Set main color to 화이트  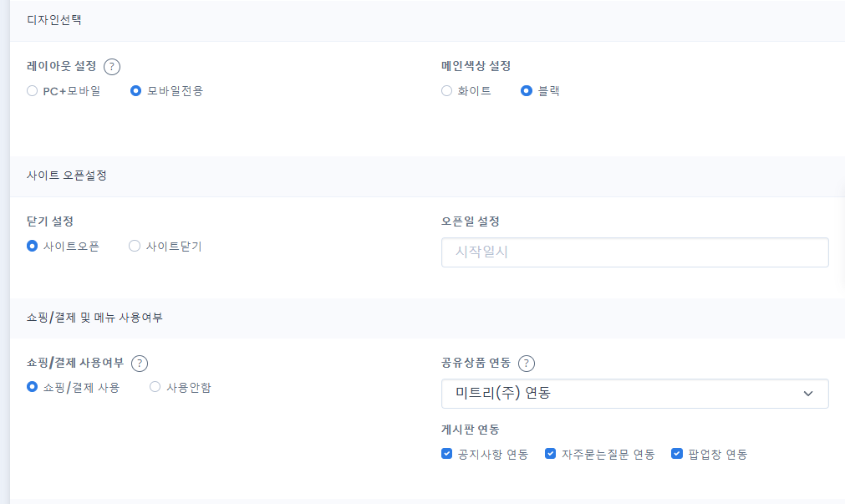click(447, 91)
